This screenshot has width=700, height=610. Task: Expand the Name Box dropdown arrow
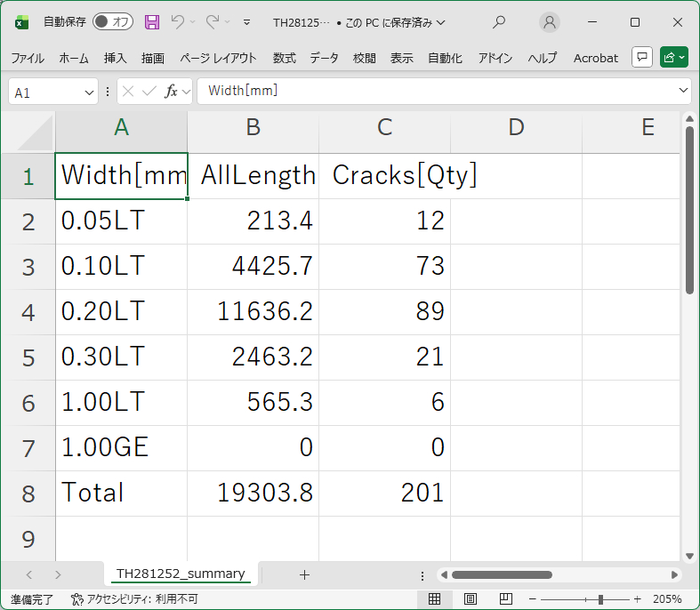tap(89, 92)
